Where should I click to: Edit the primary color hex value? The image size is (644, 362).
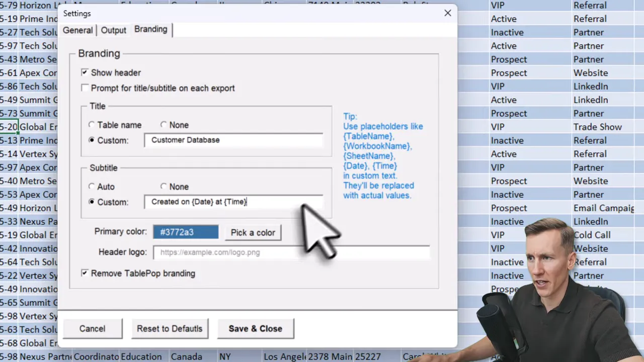pyautogui.click(x=186, y=232)
